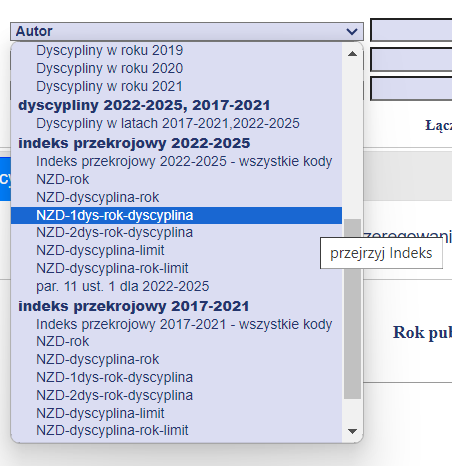Viewport: 452px width, 466px height.
Task: Click the dropdown list scrollbar thumb
Action: 352,308
